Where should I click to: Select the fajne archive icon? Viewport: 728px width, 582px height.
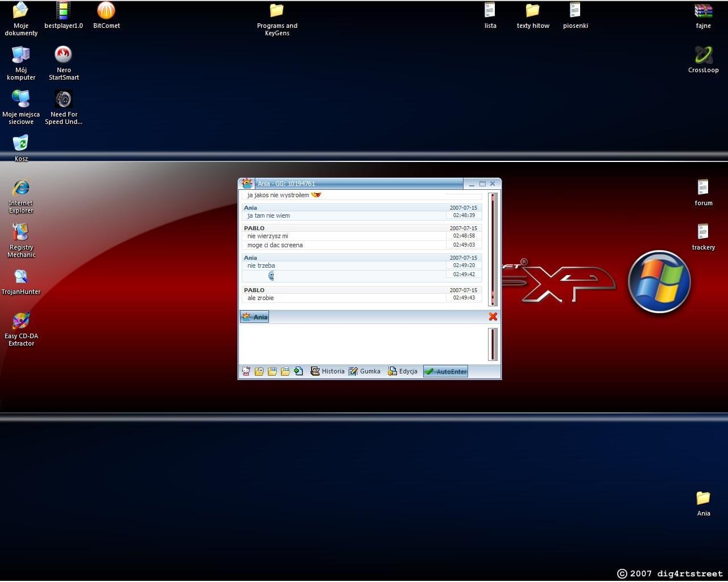pos(704,15)
